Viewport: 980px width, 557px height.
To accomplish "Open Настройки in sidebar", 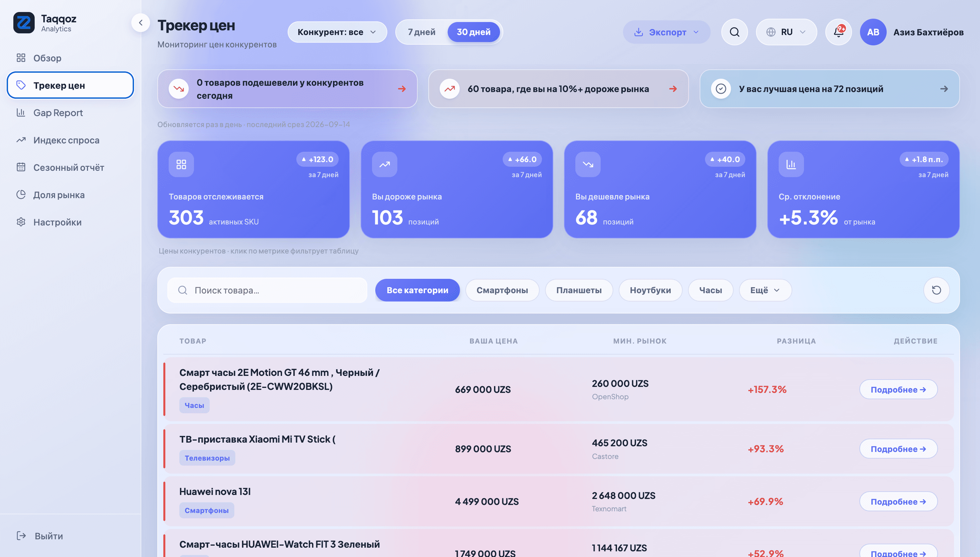I will click(x=70, y=222).
